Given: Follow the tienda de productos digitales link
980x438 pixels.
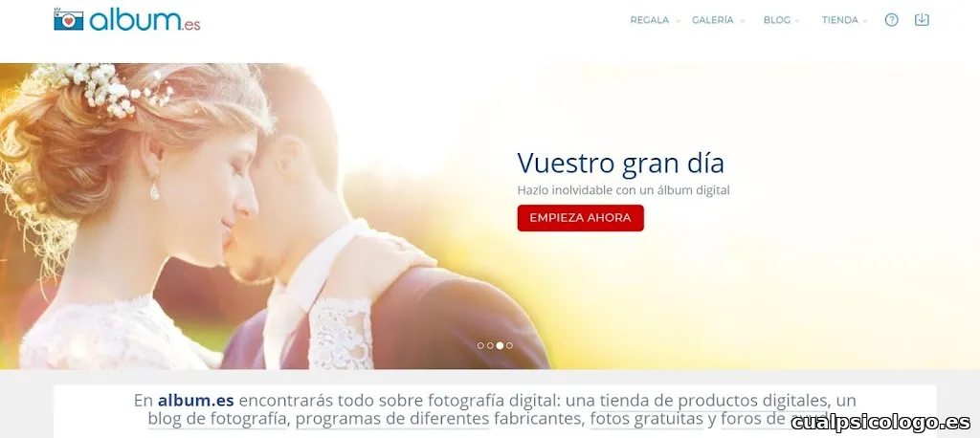Looking at the screenshot, I should pos(714,400).
